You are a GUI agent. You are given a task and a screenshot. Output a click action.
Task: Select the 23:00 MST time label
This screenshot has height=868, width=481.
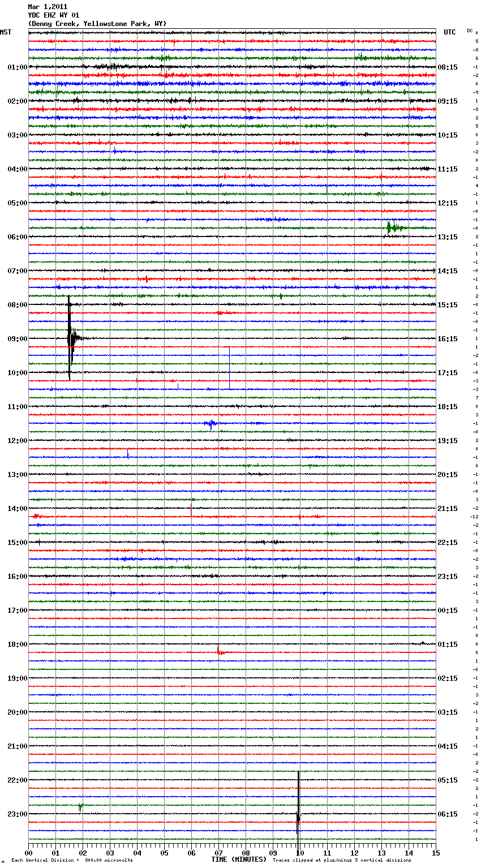pos(18,814)
